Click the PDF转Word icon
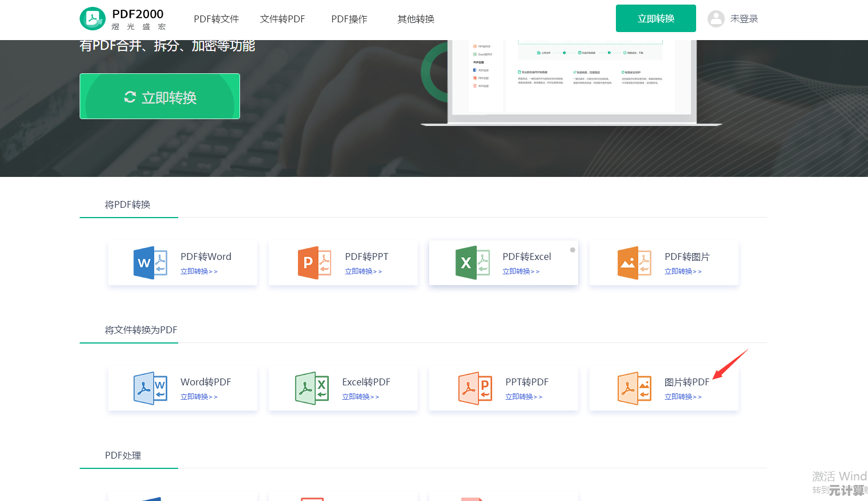 click(150, 263)
